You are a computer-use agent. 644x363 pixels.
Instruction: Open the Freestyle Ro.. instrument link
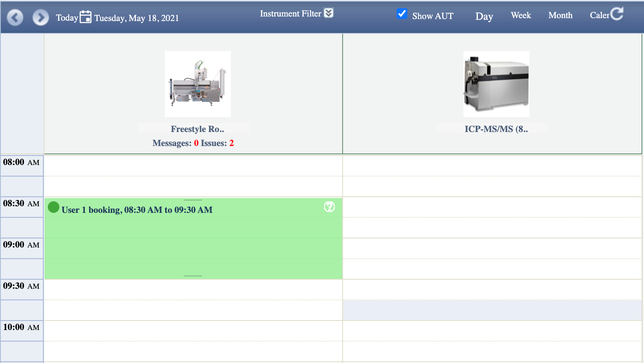coord(197,129)
